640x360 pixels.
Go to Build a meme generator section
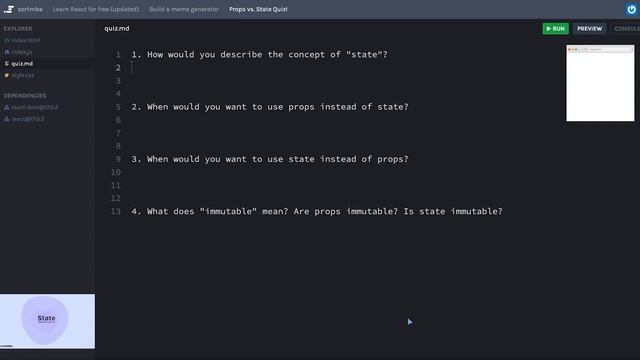[184, 9]
